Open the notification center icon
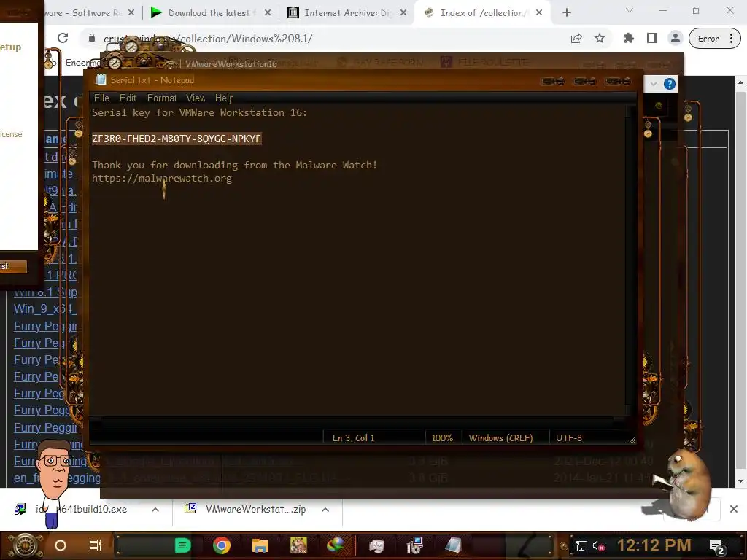747x560 pixels. [717, 546]
